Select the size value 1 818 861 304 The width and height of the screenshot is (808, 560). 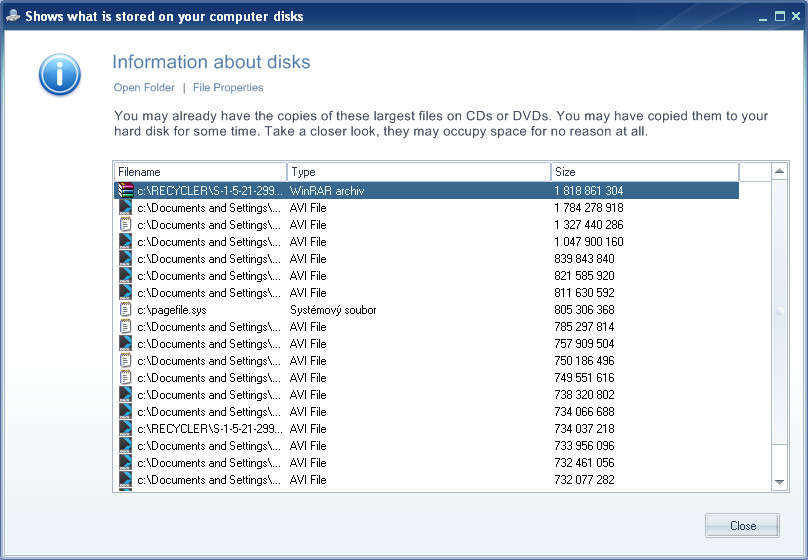point(588,191)
